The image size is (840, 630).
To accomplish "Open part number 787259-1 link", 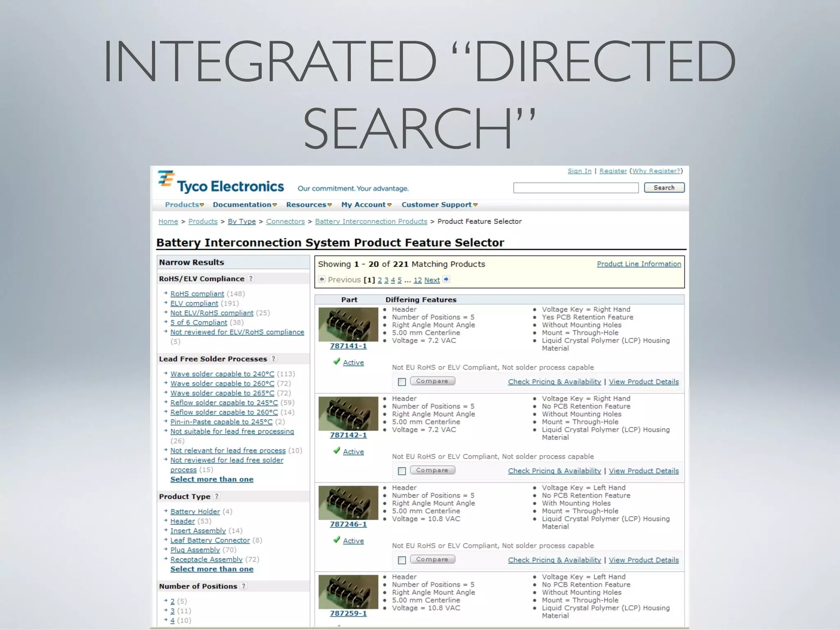I will [x=348, y=614].
